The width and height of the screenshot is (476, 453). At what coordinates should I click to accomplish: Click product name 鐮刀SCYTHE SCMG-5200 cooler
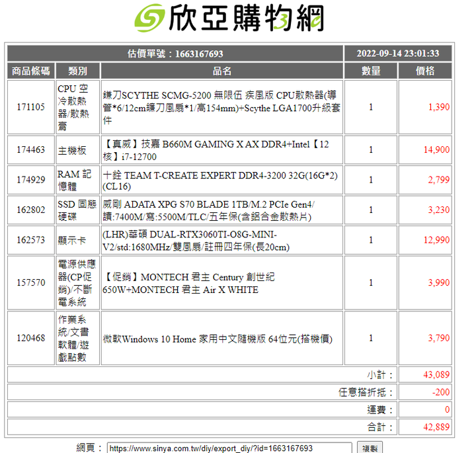coord(221,108)
